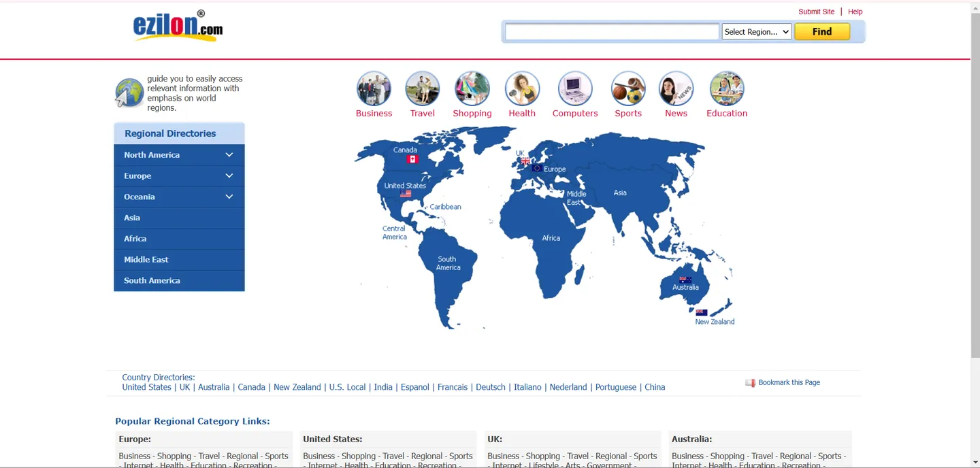Click the Europe EU flag on map
This screenshot has height=468, width=980.
pyautogui.click(x=537, y=168)
